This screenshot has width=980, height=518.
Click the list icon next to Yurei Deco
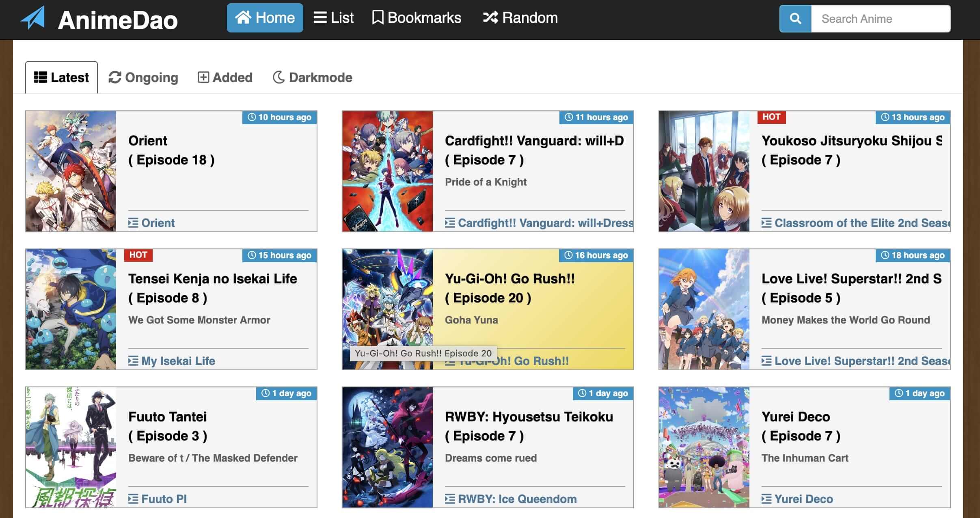tap(767, 499)
